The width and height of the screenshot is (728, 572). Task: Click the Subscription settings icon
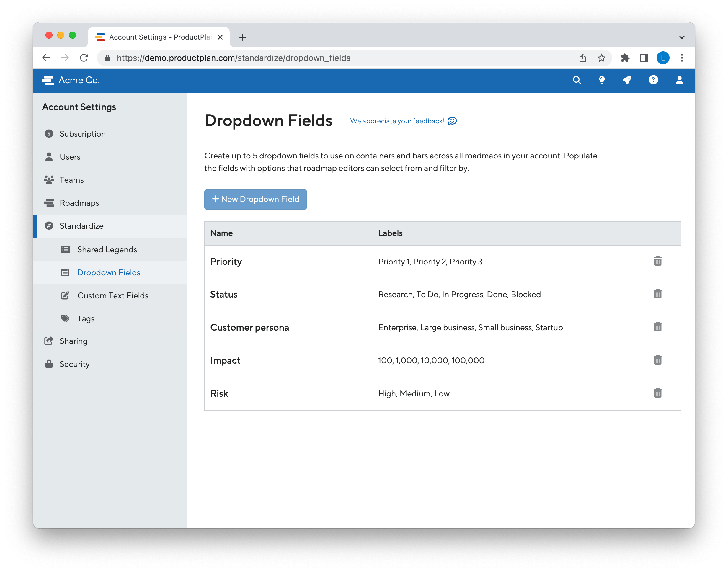click(48, 133)
